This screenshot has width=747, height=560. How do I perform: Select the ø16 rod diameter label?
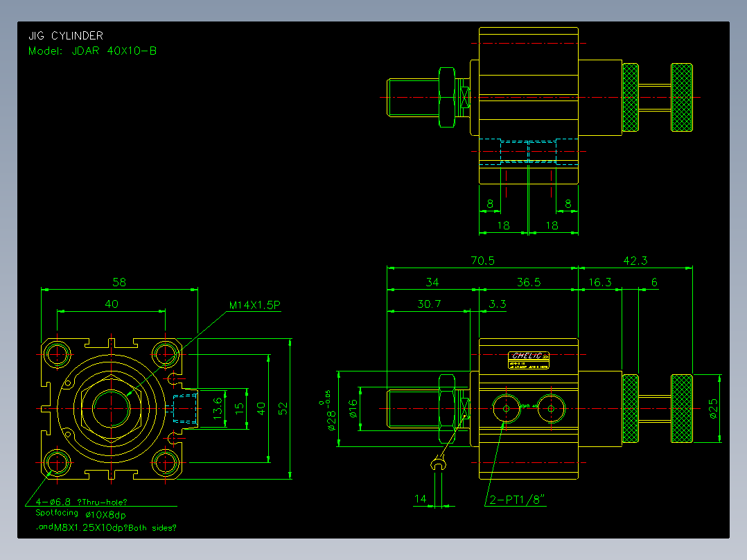click(353, 409)
